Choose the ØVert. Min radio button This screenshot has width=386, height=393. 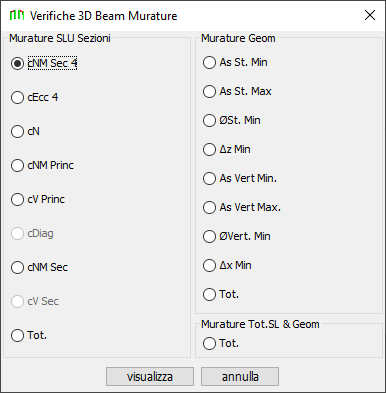237,236
